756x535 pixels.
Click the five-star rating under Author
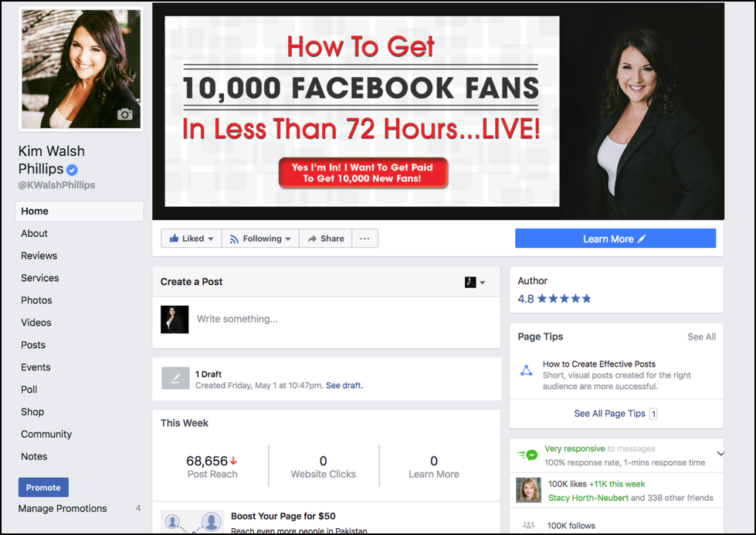[564, 299]
